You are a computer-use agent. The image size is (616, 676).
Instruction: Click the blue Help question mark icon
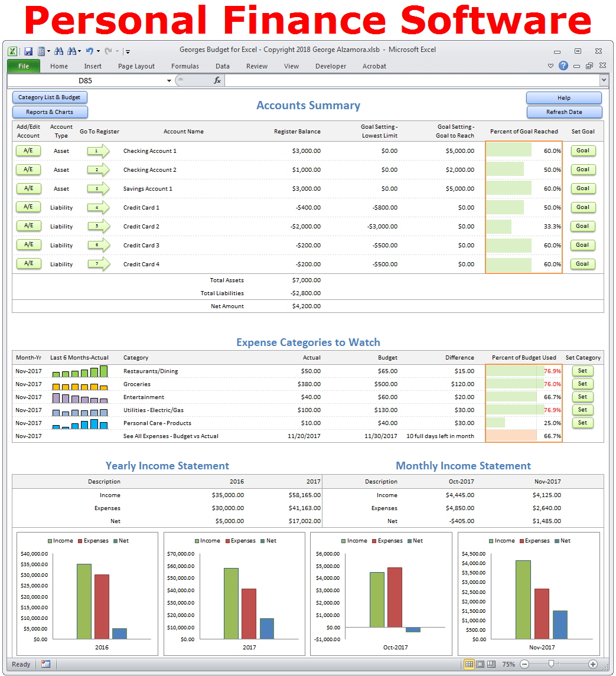(563, 66)
